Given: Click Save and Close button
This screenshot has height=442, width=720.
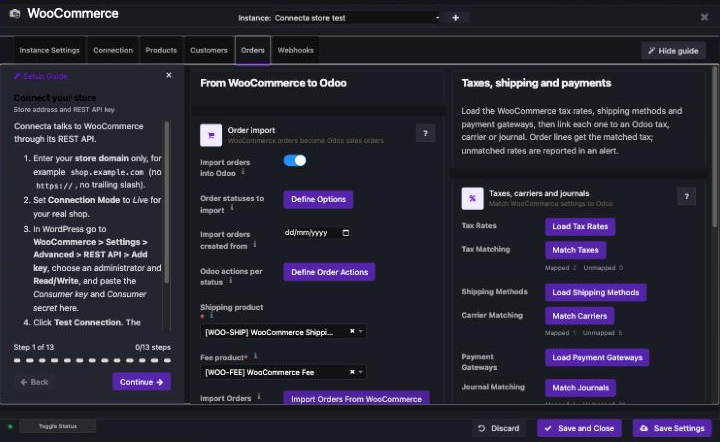Looking at the screenshot, I should coord(579,428).
